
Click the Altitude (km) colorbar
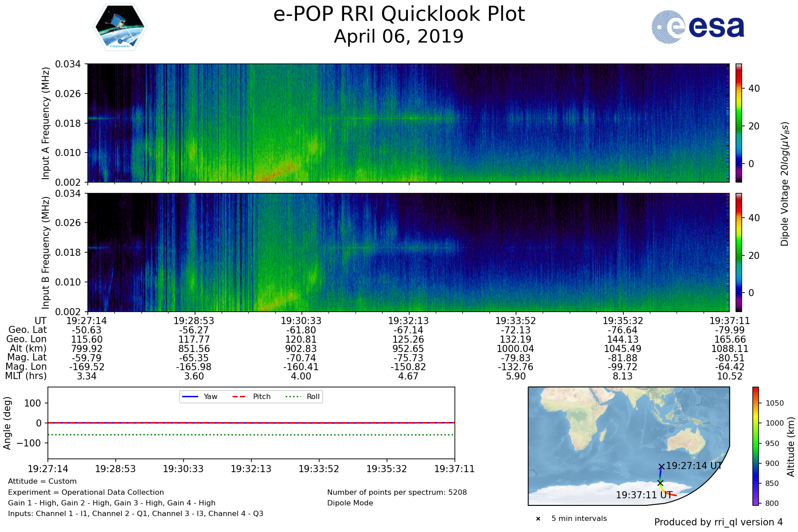(x=755, y=446)
